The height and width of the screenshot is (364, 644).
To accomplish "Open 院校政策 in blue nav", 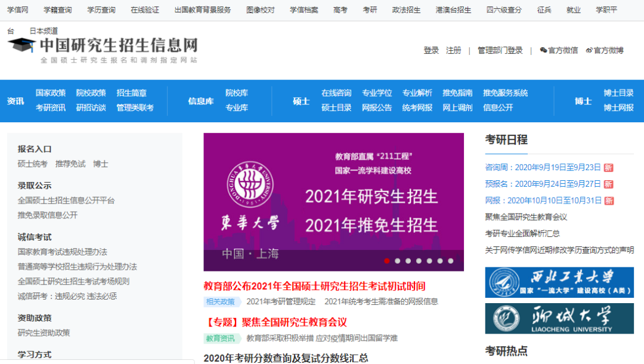I will tap(91, 93).
